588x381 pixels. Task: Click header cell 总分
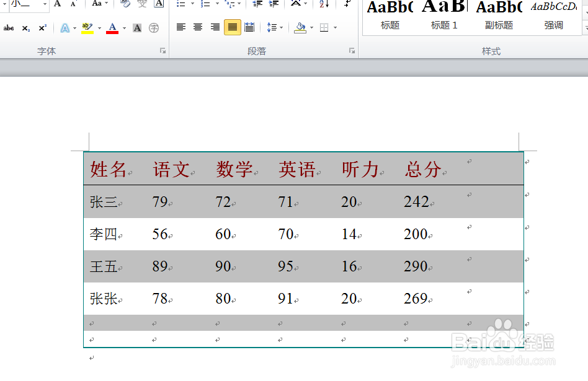(x=423, y=169)
